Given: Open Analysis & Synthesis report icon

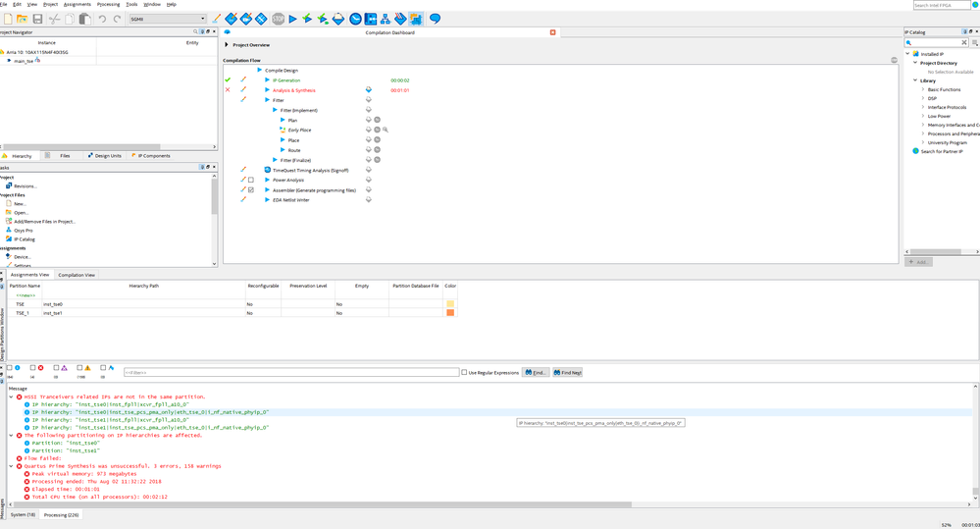Looking at the screenshot, I should 369,90.
